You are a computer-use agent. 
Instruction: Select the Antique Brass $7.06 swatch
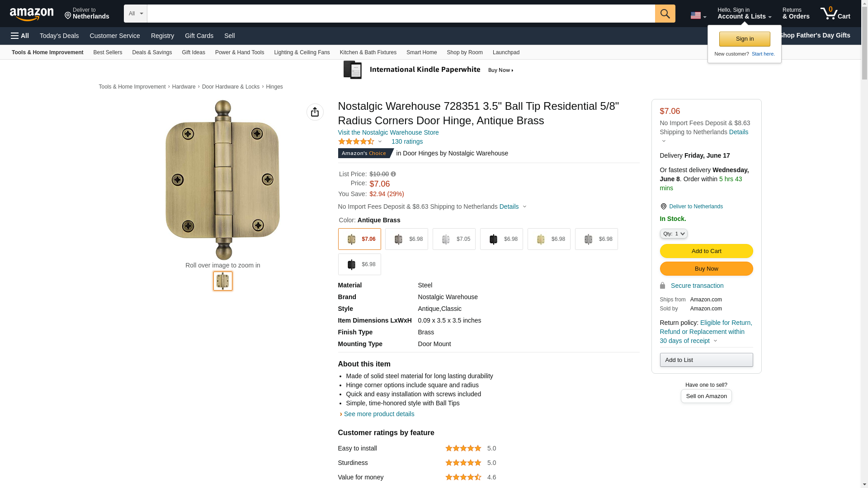coord(359,239)
